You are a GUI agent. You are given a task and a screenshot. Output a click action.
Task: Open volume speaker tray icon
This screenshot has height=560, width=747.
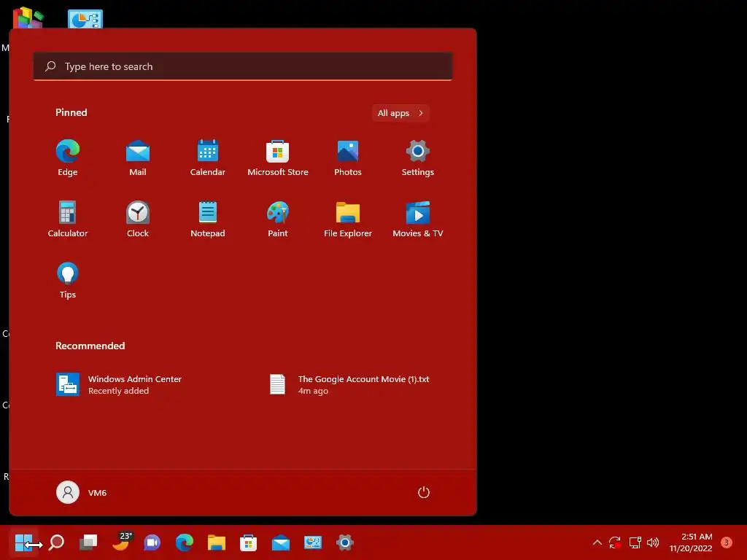pyautogui.click(x=653, y=542)
